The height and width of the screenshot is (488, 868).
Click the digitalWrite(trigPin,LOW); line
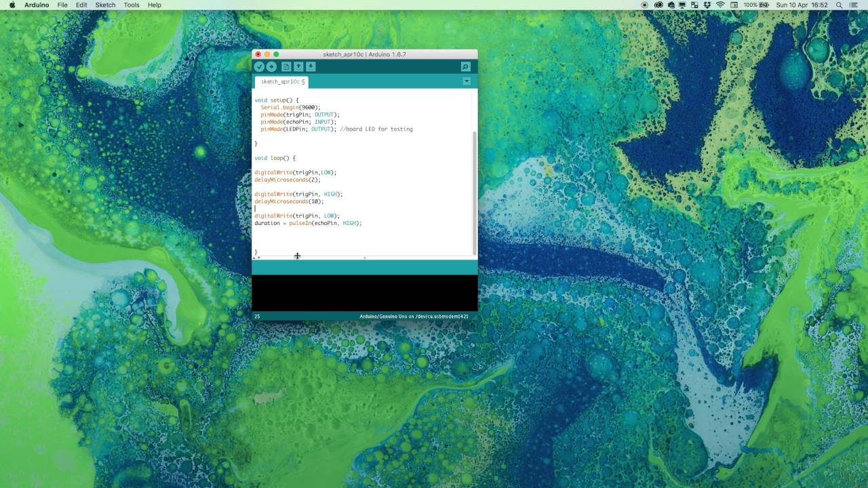coord(295,172)
